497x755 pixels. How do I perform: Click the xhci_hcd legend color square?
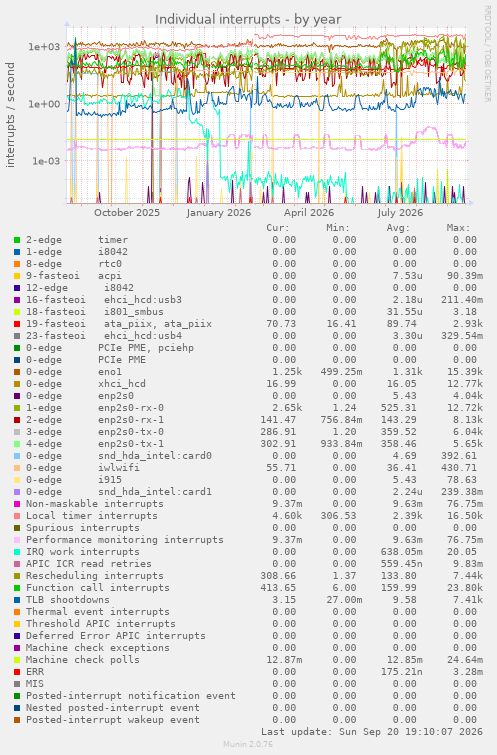[17, 384]
